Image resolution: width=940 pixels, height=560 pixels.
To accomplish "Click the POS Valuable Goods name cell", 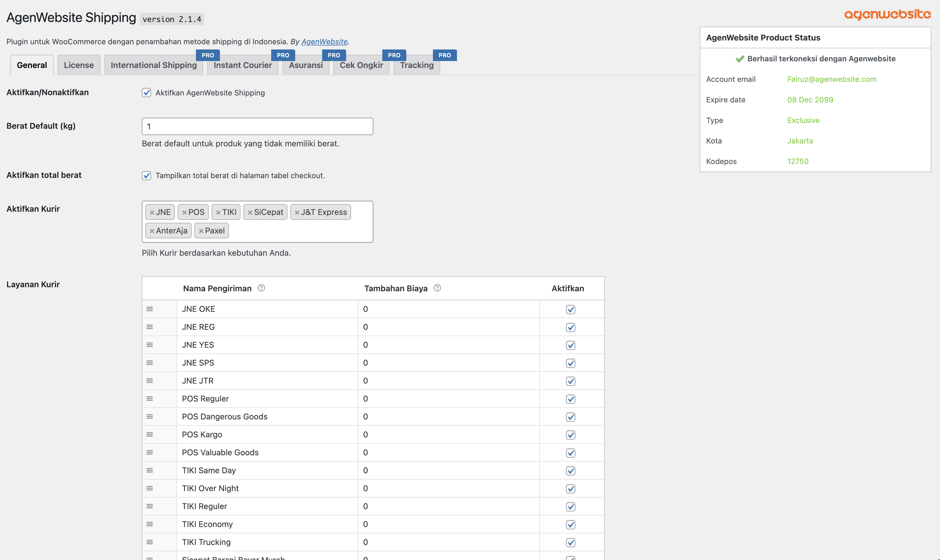I will (267, 452).
